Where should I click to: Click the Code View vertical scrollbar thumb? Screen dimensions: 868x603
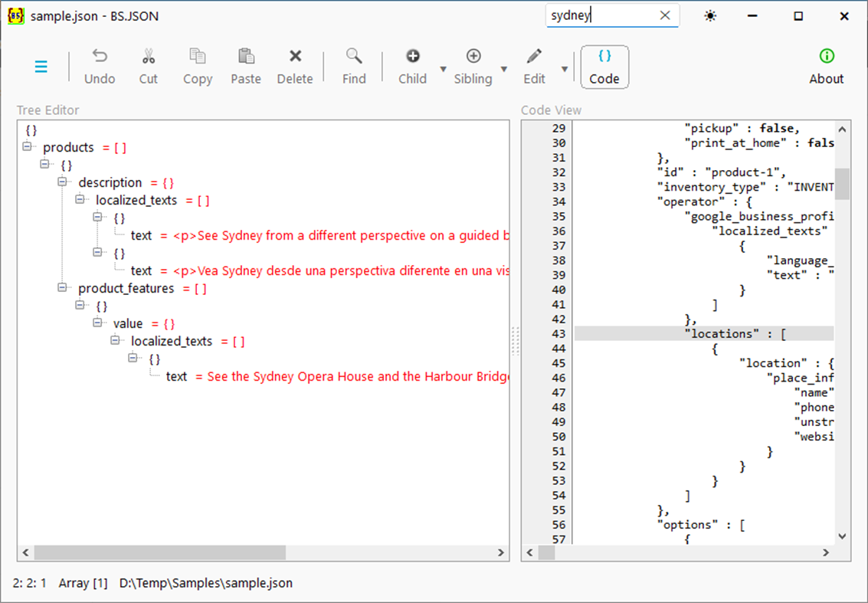(842, 183)
